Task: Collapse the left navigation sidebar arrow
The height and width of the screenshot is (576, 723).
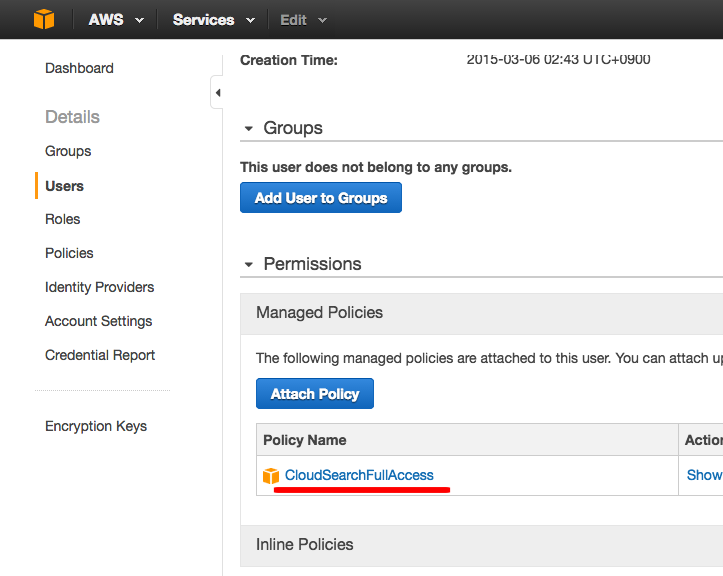Action: [x=218, y=93]
